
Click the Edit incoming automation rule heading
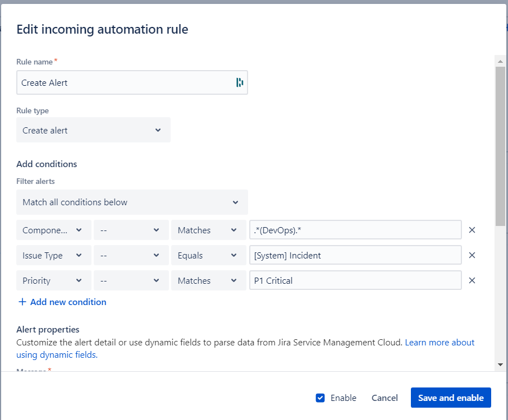[x=102, y=30]
